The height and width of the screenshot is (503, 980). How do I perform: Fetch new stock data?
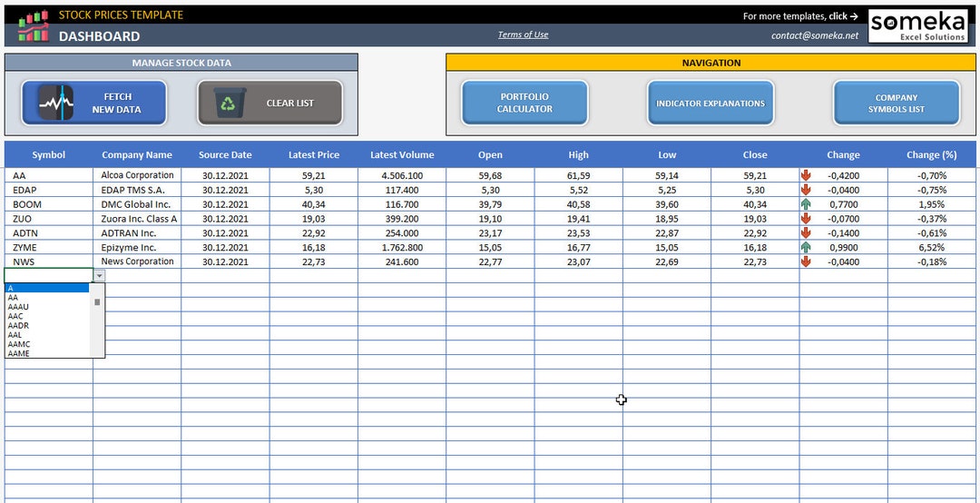94,103
